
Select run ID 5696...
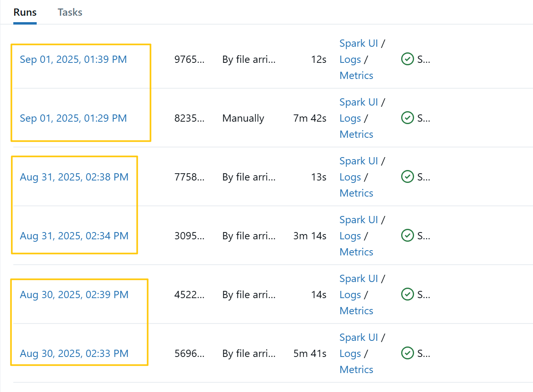pos(189,353)
